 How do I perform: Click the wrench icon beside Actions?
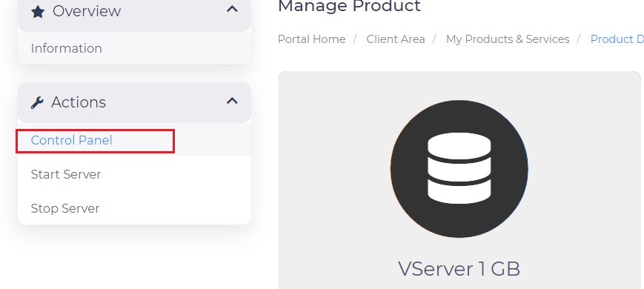point(37,102)
